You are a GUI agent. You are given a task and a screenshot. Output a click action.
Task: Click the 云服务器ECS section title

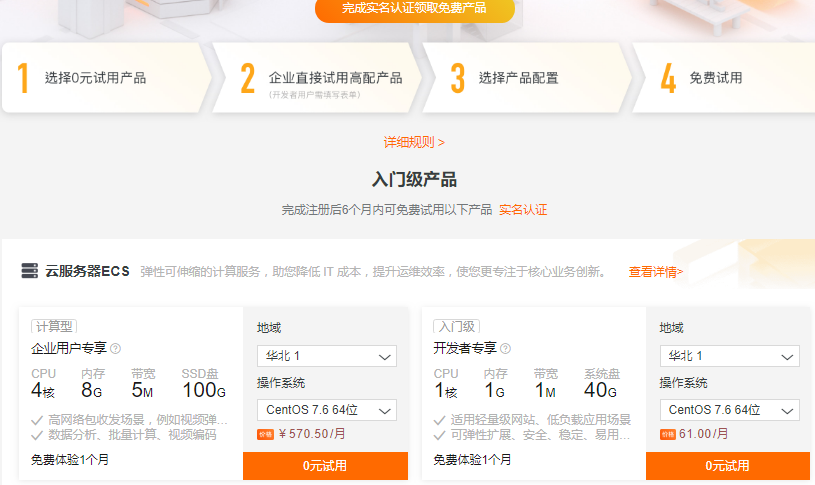pyautogui.click(x=87, y=271)
